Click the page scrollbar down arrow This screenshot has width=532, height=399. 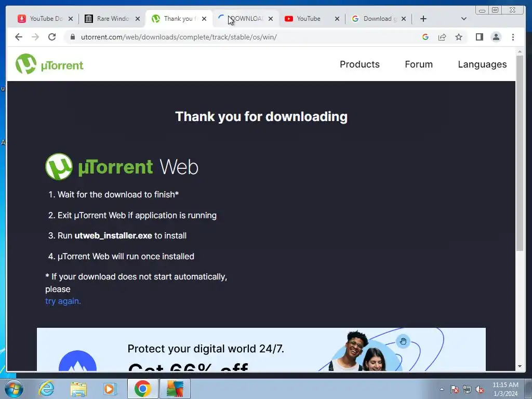tap(520, 366)
